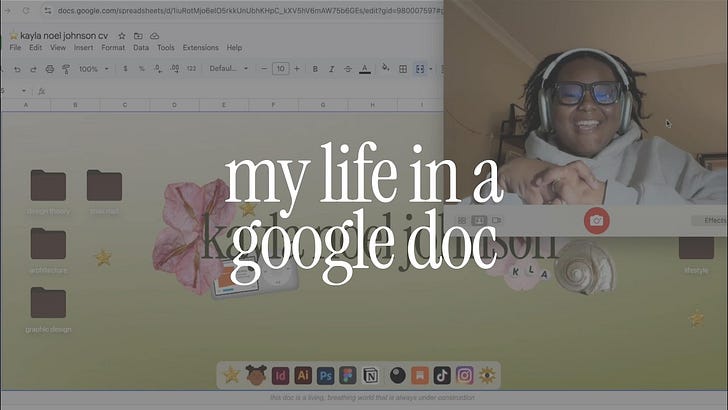Open the View menu
728x410 pixels.
58,47
